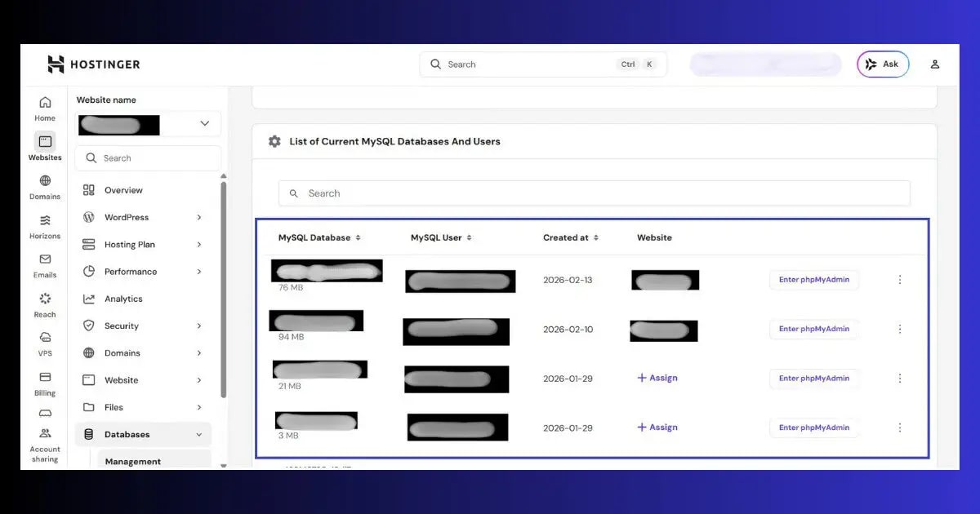This screenshot has height=514, width=980.
Task: Click the gear icon beside the list heading
Action: point(274,141)
